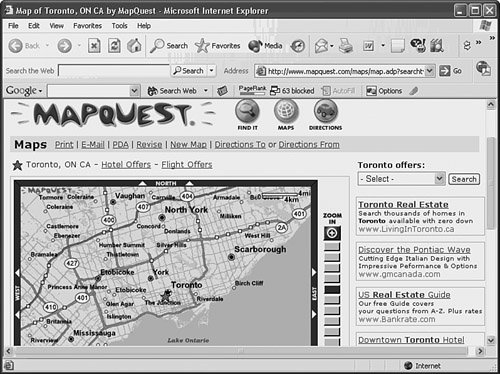Click the Search the Web input field
This screenshot has width=500, height=374.
114,71
